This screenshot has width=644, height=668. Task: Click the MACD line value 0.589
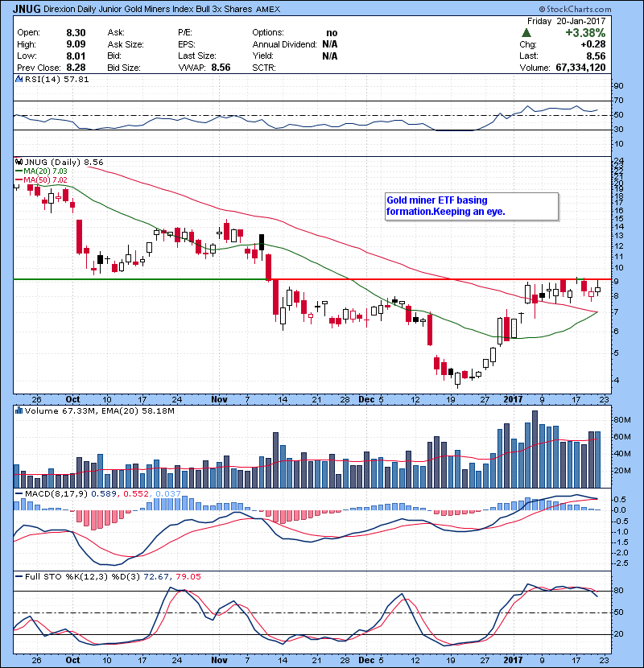[104, 494]
